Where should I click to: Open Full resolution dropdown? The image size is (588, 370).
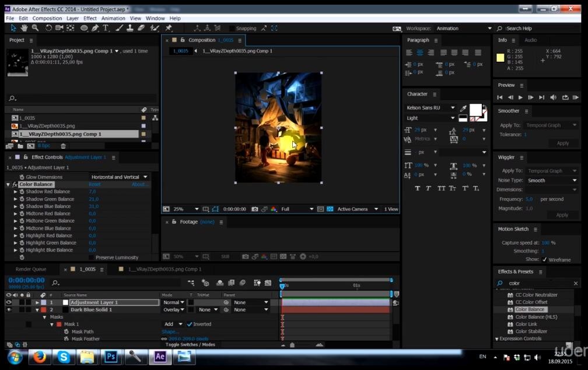tap(297, 209)
